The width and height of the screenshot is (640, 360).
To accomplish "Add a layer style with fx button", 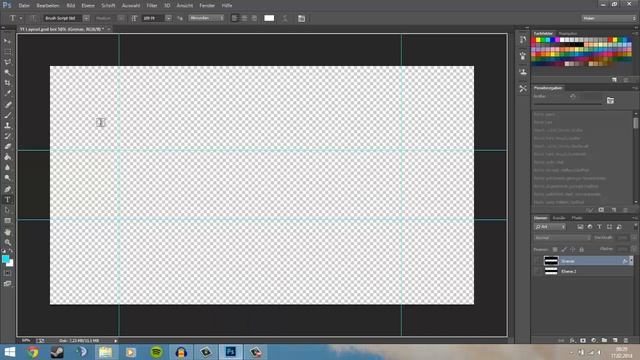I will point(572,340).
